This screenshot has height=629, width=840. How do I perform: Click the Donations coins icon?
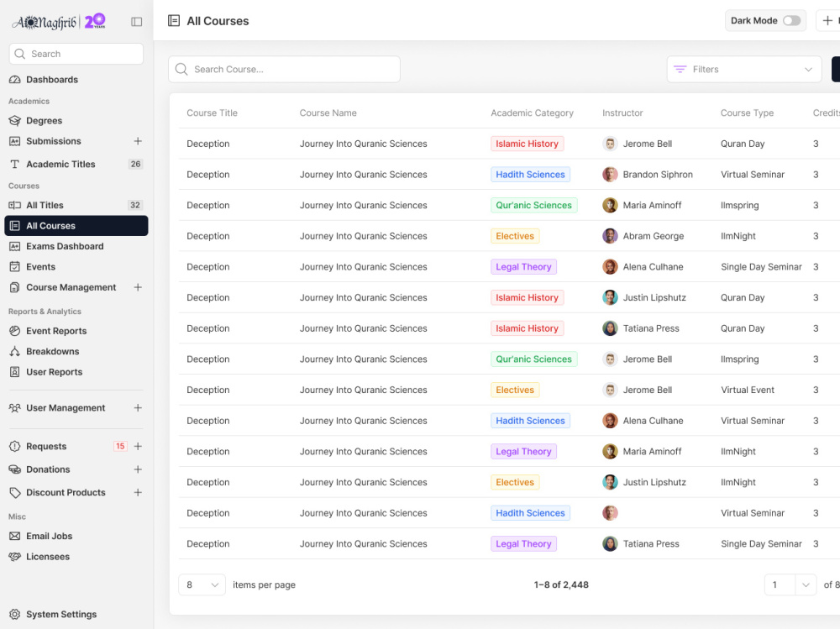[14, 469]
